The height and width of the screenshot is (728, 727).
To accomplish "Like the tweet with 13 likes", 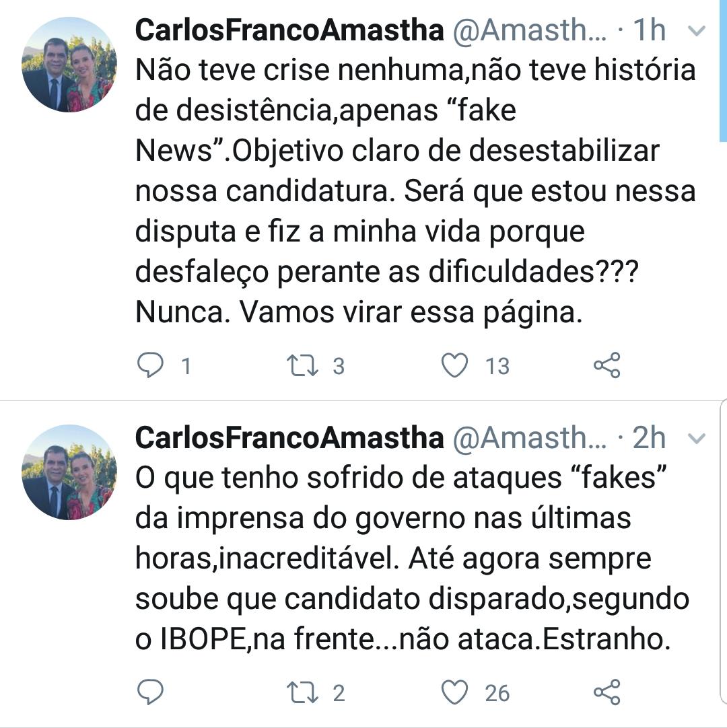I will 454,365.
